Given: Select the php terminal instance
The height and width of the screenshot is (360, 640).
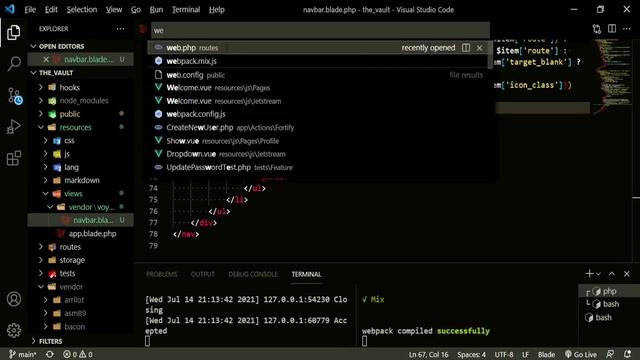Looking at the screenshot, I should pyautogui.click(x=609, y=291).
